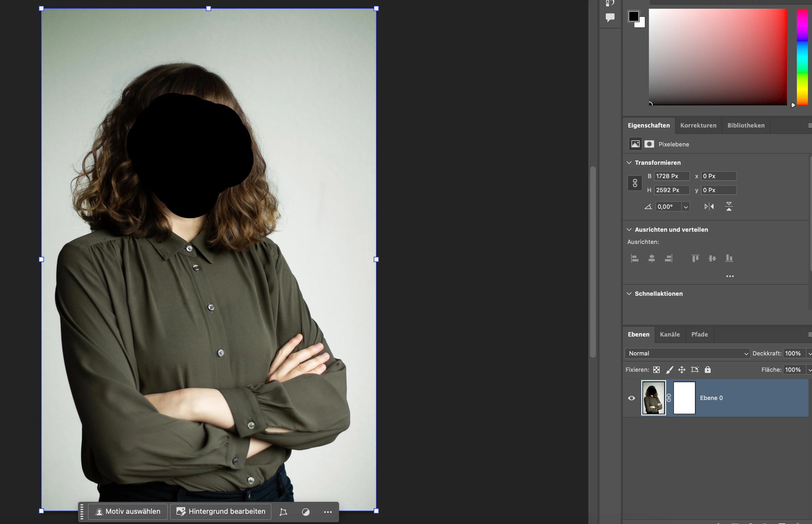Click flip horizontal icon in Transformieren

point(709,206)
